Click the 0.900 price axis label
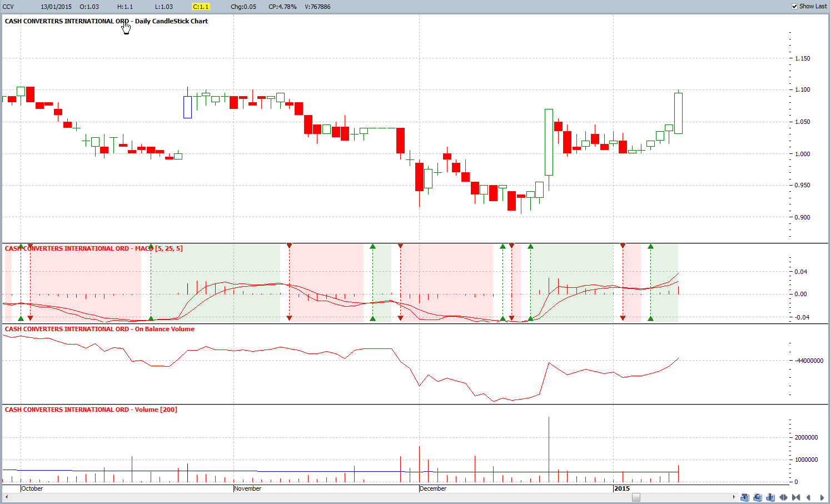Image resolution: width=831 pixels, height=504 pixels. [x=803, y=217]
